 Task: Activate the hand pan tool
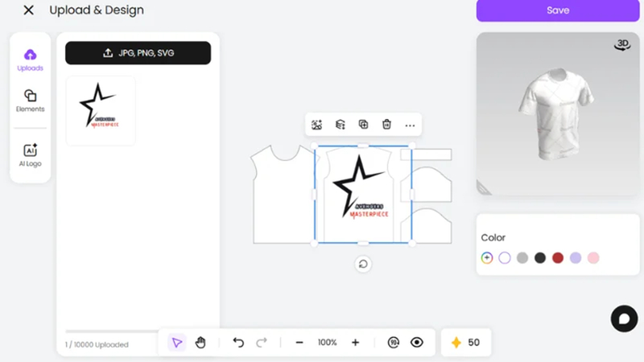200,343
